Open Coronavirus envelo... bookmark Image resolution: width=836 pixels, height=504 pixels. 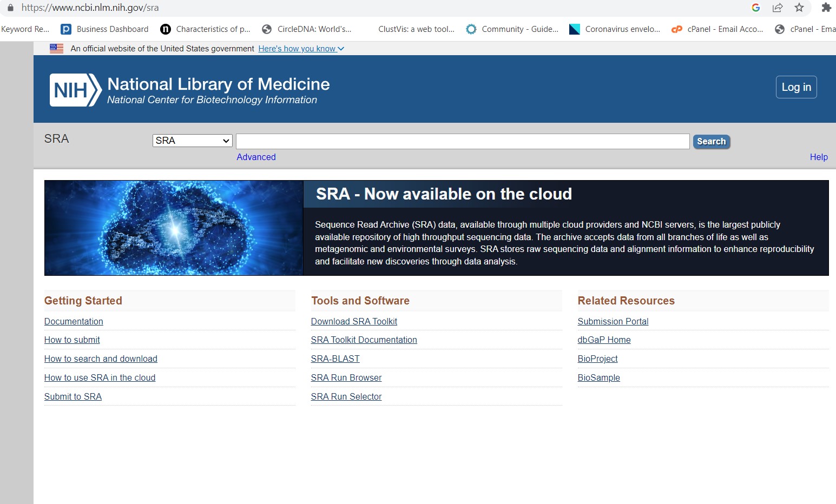pyautogui.click(x=615, y=29)
